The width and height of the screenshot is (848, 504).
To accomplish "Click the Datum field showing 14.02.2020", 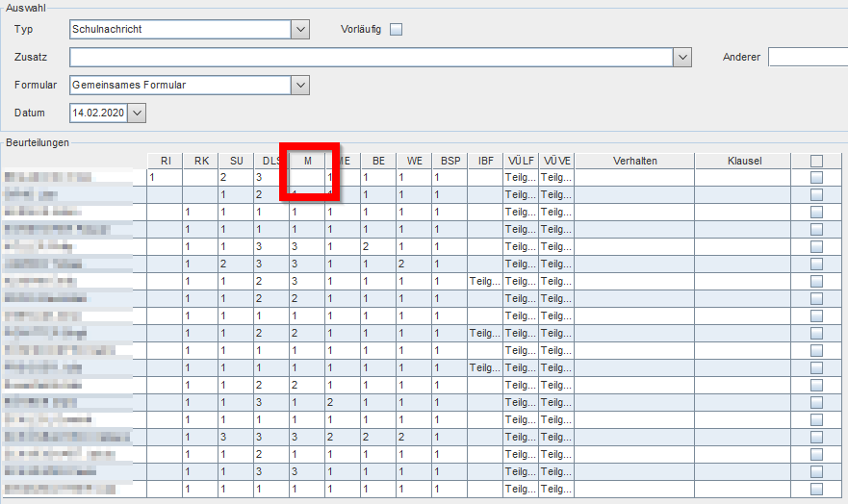I will pyautogui.click(x=99, y=113).
